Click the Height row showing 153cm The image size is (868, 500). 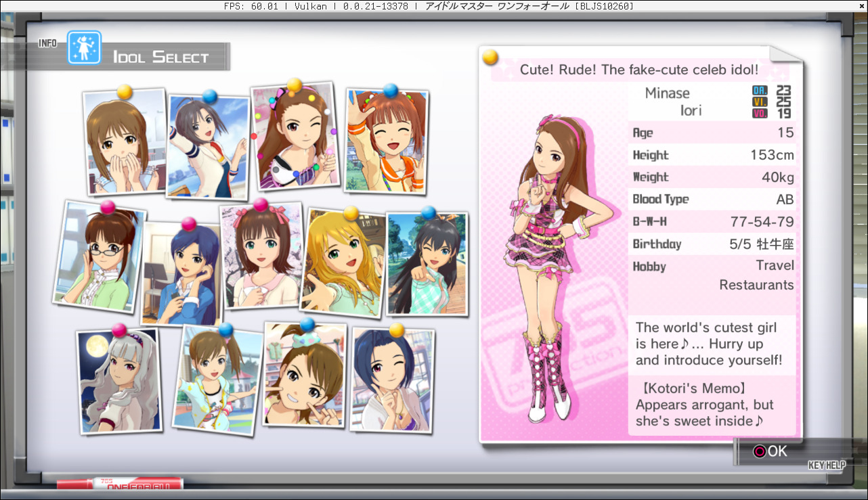[x=713, y=155]
